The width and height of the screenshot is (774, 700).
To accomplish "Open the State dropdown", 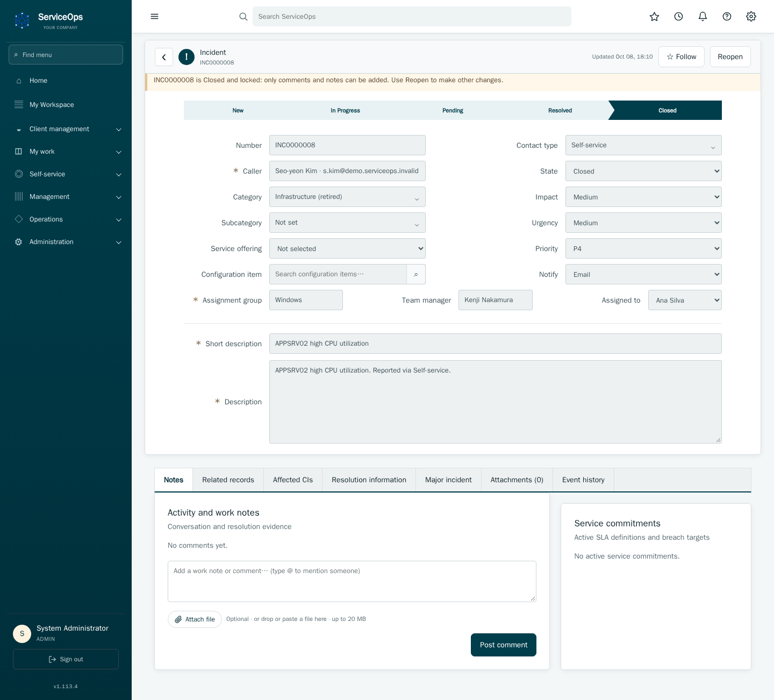I will pos(643,171).
